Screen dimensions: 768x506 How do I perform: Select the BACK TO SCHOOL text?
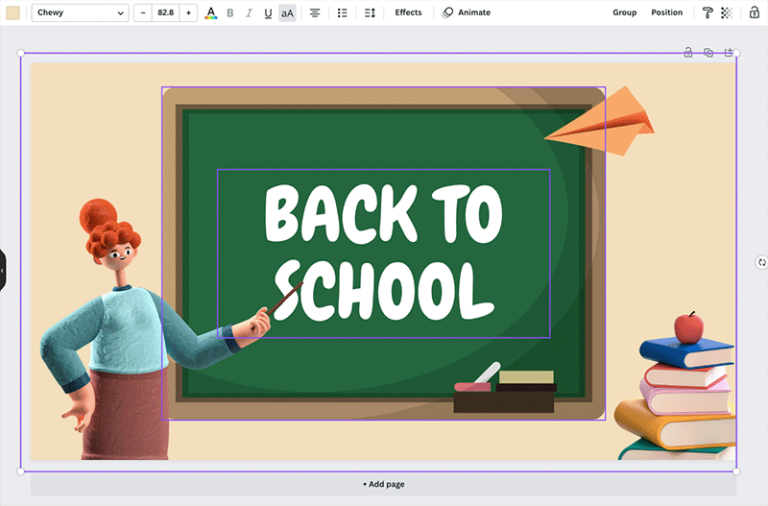[x=384, y=253]
